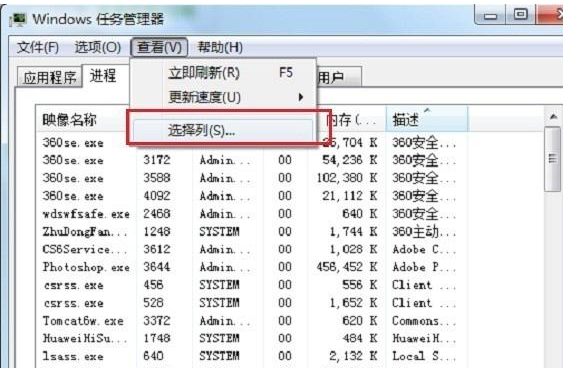563x368 pixels.
Task: Open the 帮助(H) menu
Action: pos(220,47)
